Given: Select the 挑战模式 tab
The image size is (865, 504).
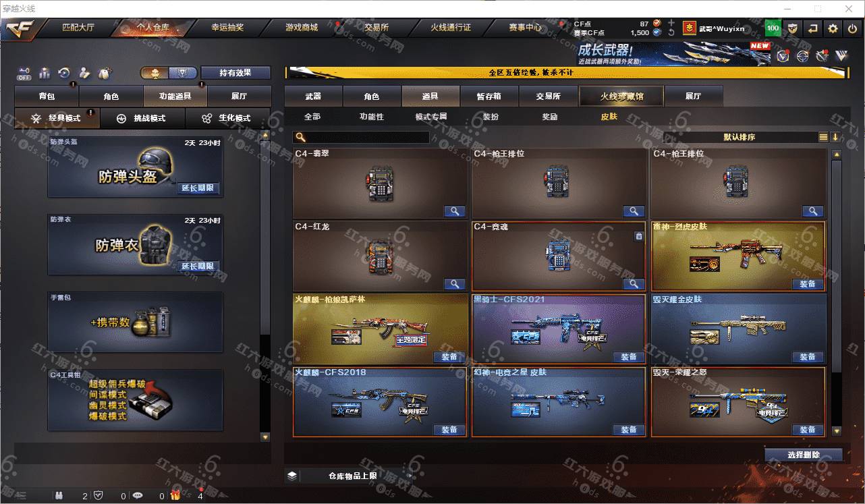Looking at the screenshot, I should pos(142,118).
